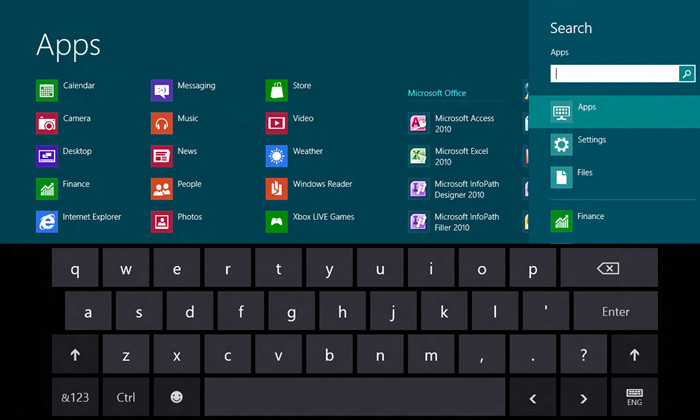The height and width of the screenshot is (420, 700).
Task: Tap the q key
Action: (x=75, y=268)
